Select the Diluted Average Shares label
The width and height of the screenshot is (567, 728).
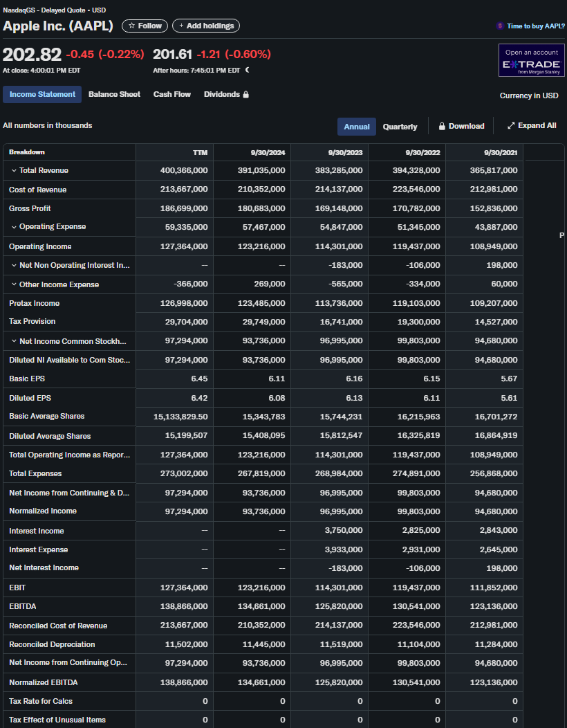coord(50,436)
